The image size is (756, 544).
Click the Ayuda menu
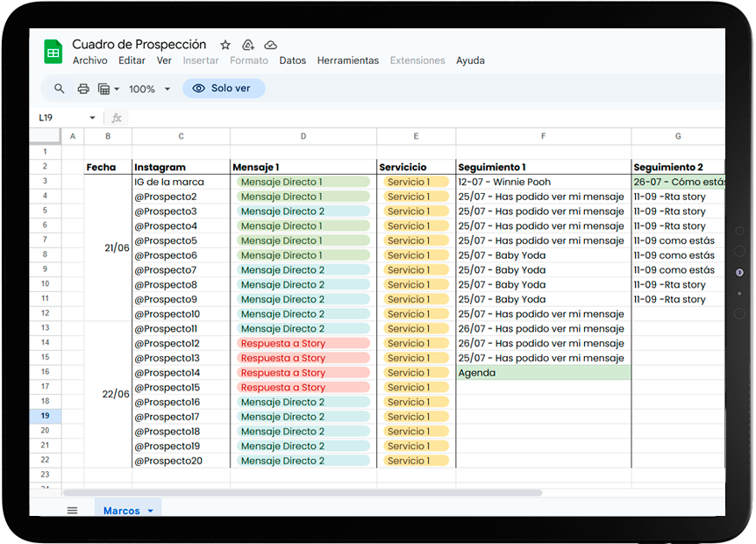point(470,61)
